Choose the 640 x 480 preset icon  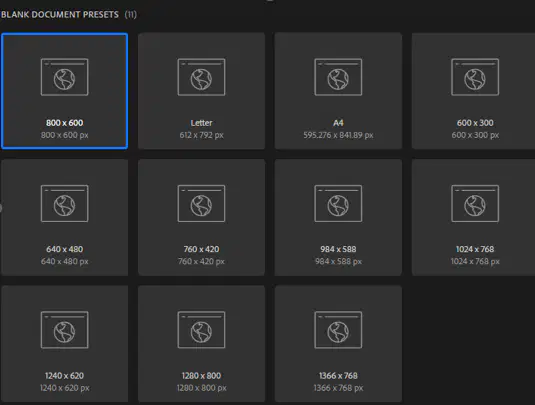point(64,204)
